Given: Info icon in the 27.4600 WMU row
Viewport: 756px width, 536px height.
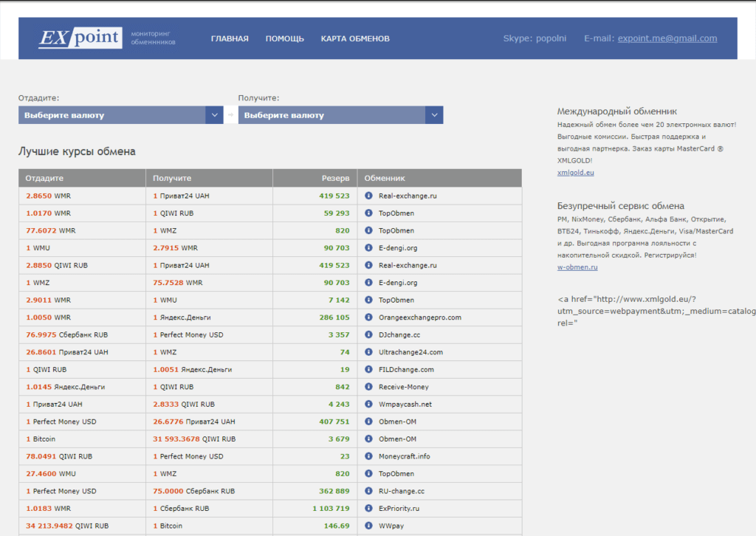Looking at the screenshot, I should coord(369,473).
